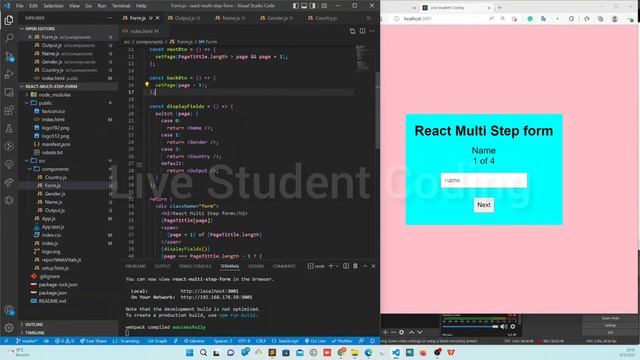Open the Selection menu
Viewport: 640px width, 360px height.
pyautogui.click(x=53, y=6)
